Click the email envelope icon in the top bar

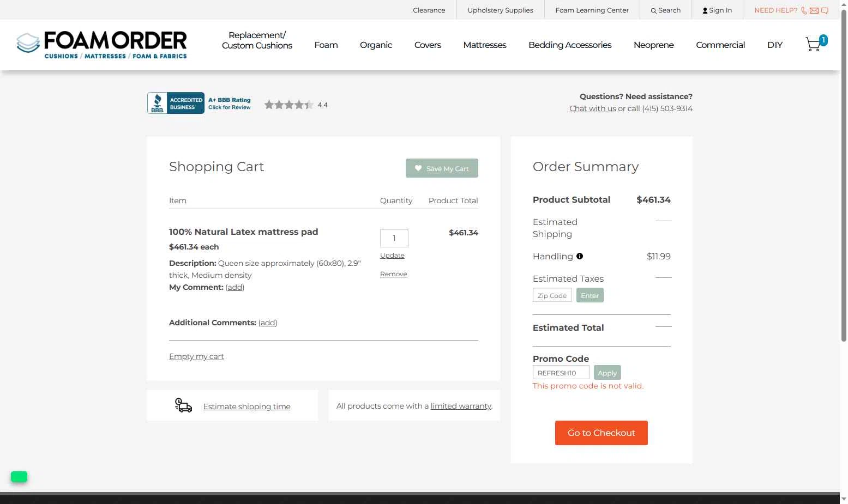(814, 10)
